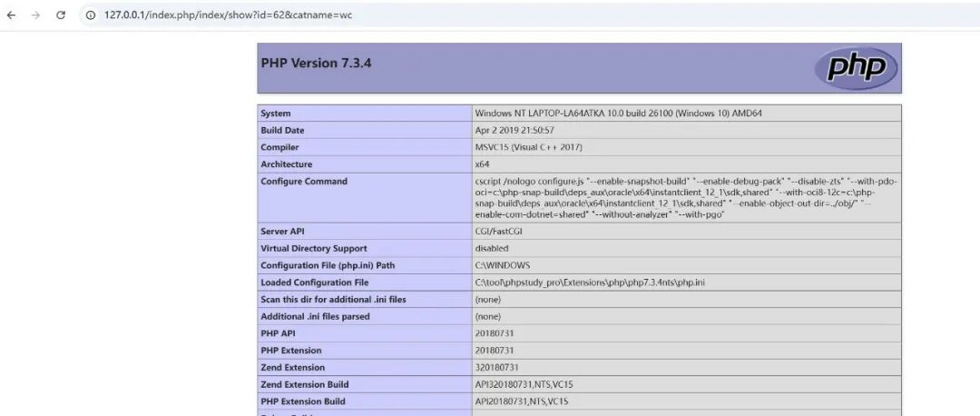Click the 'Configure Command' label
The width and height of the screenshot is (980, 416).
pos(304,181)
